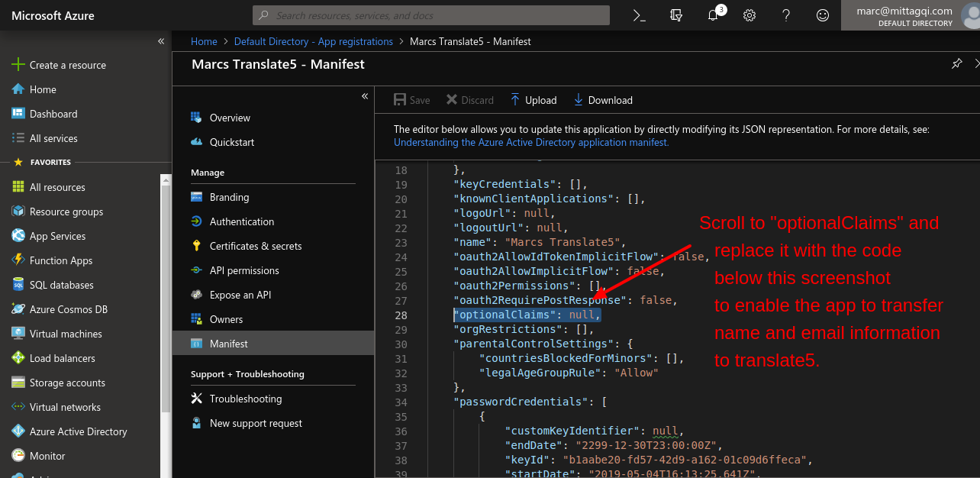Open portal settings gear
980x478 pixels.
(750, 15)
